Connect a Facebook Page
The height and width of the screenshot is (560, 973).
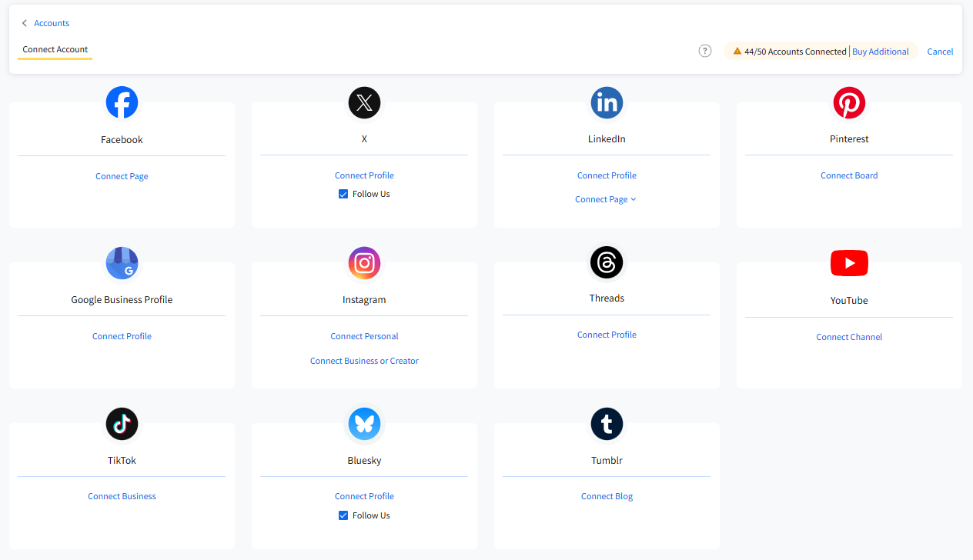tap(122, 176)
